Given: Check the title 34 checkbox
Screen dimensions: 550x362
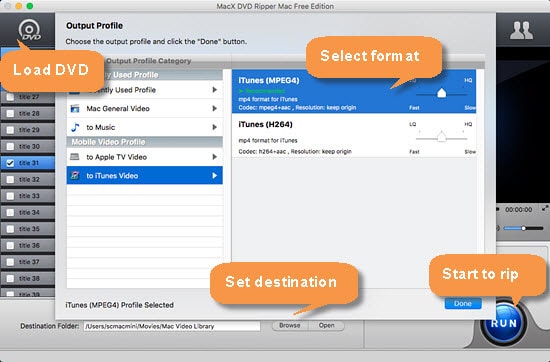Looking at the screenshot, I should [x=10, y=212].
